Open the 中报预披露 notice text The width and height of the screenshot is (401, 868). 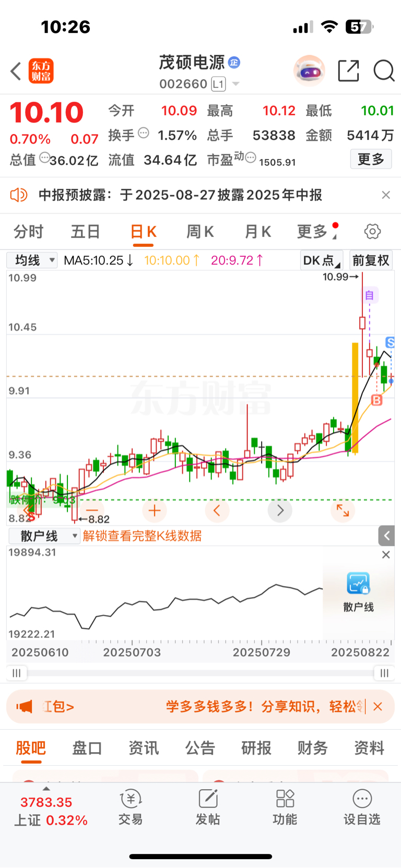click(180, 195)
